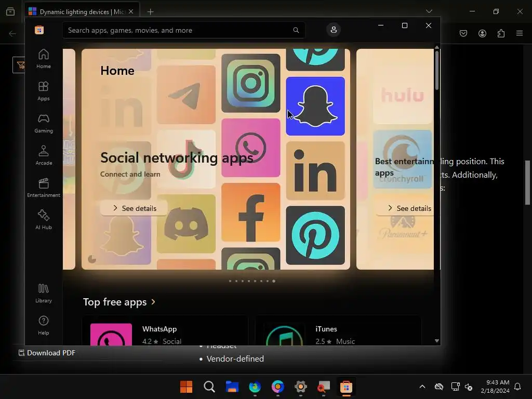Open Help in the Store sidebar
The image size is (532, 399).
44,326
